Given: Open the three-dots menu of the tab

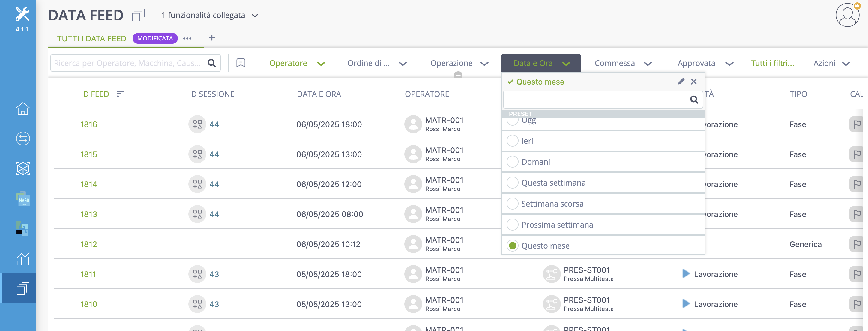Looking at the screenshot, I should pyautogui.click(x=187, y=38).
